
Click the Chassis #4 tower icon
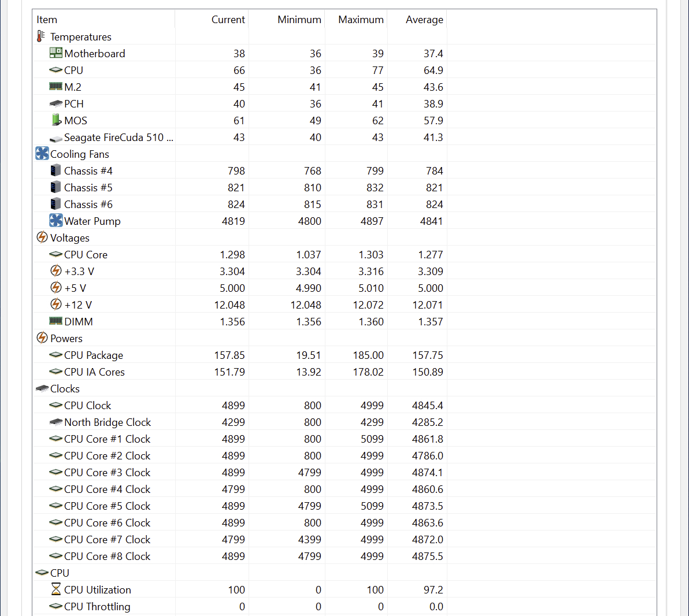[x=55, y=170]
